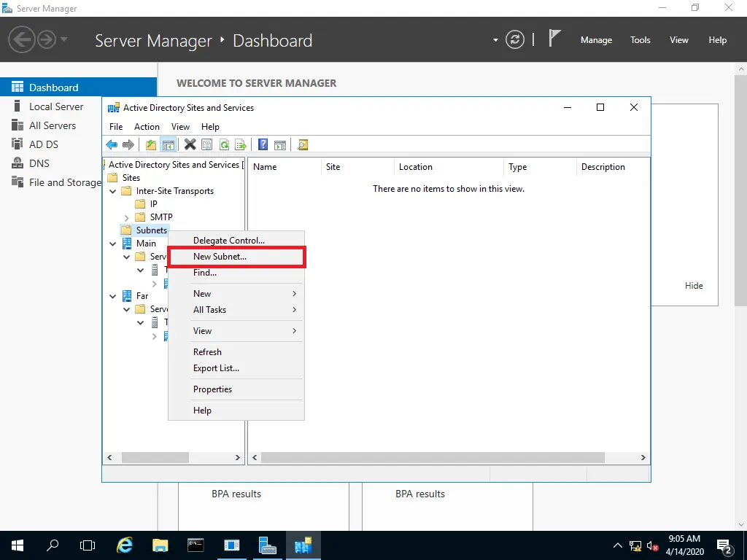
Task: Click the muted volume tray icon
Action: click(x=652, y=545)
